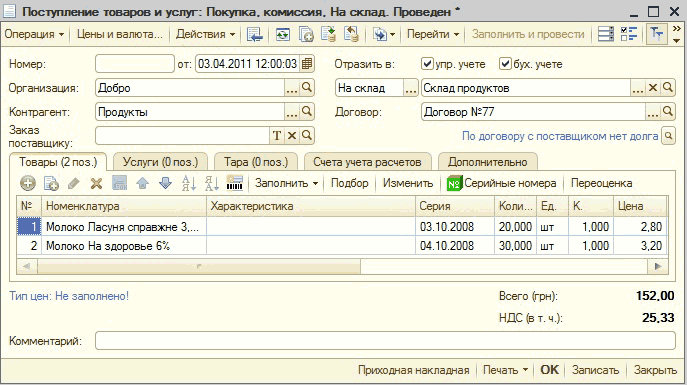
Task: Click the Комментарий input field
Action: 385,341
